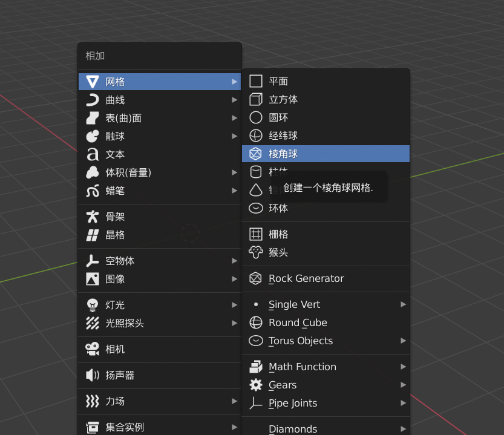This screenshot has width=504, height=435.
Task: Click the 灯光 light bulb icon
Action: [92, 305]
